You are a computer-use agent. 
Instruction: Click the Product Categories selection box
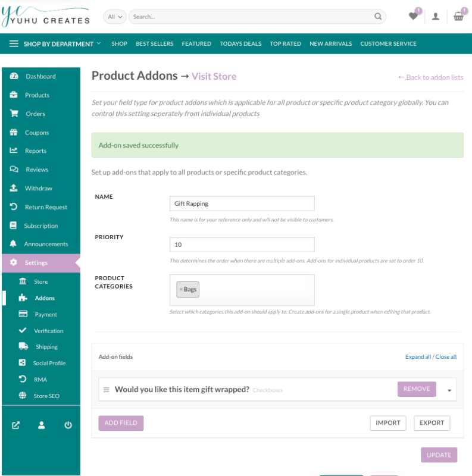(x=242, y=290)
